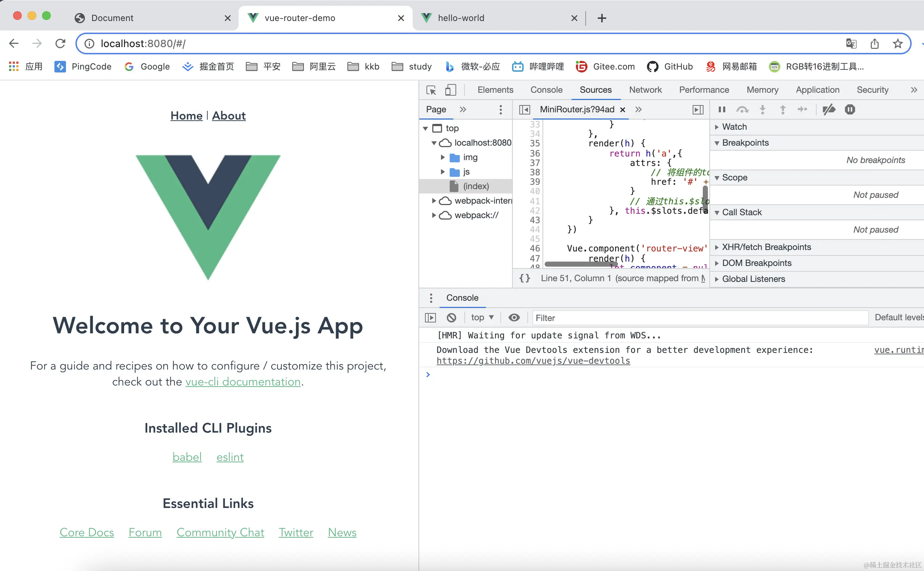The height and width of the screenshot is (571, 924).
Task: Show the console sidebar icon
Action: [x=430, y=318]
